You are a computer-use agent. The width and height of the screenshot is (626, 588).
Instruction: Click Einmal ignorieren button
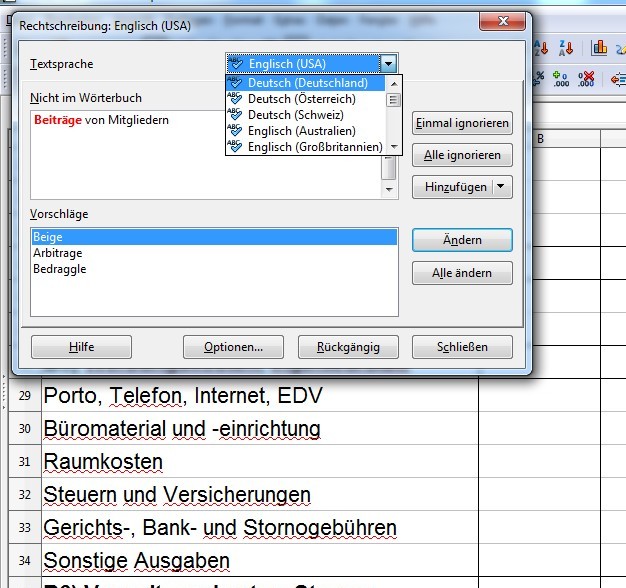(x=462, y=123)
